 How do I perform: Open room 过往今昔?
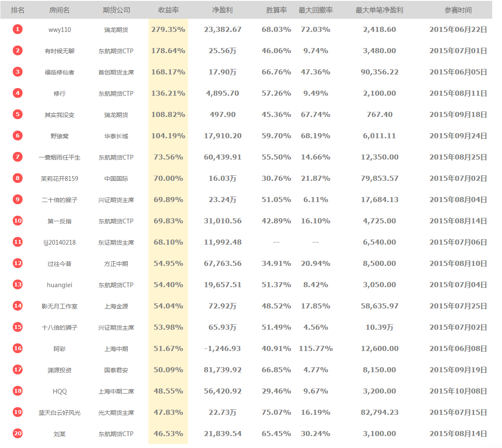[60, 264]
